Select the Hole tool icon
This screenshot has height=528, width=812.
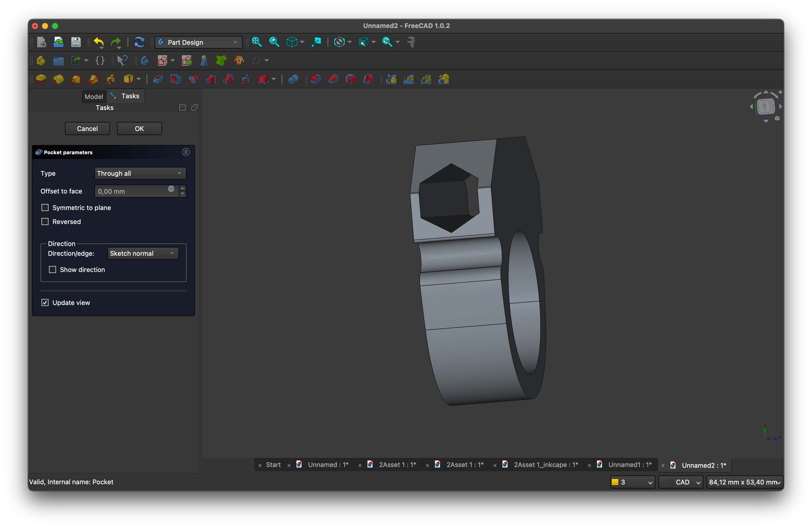pyautogui.click(x=176, y=79)
